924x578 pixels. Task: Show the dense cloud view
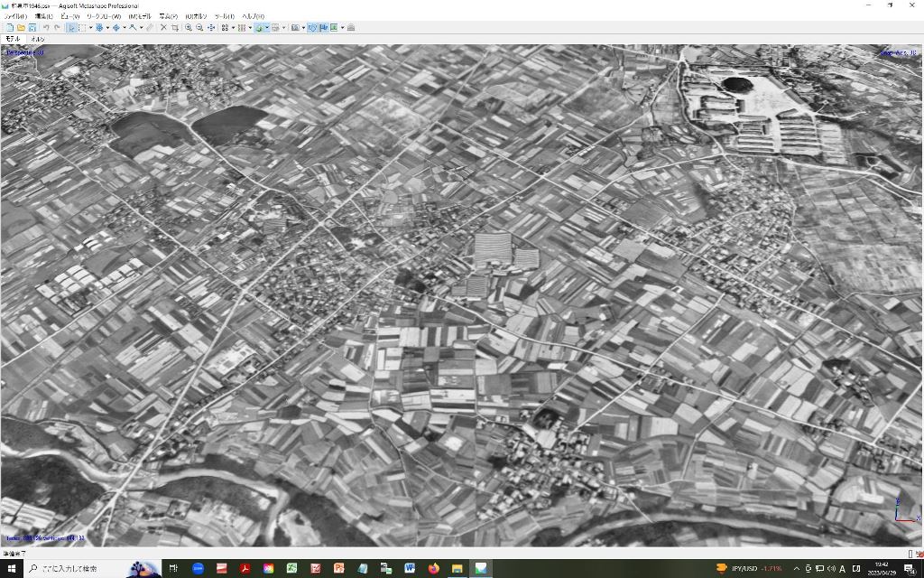pyautogui.click(x=242, y=28)
